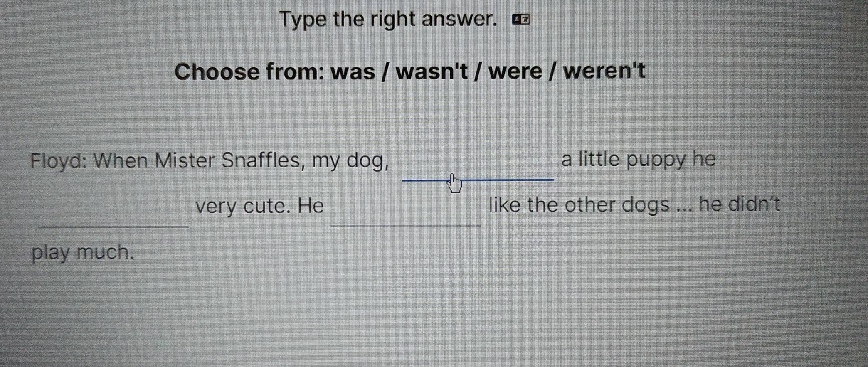Click the word "was" in options
Screen dimensions: 868x367
[353, 72]
